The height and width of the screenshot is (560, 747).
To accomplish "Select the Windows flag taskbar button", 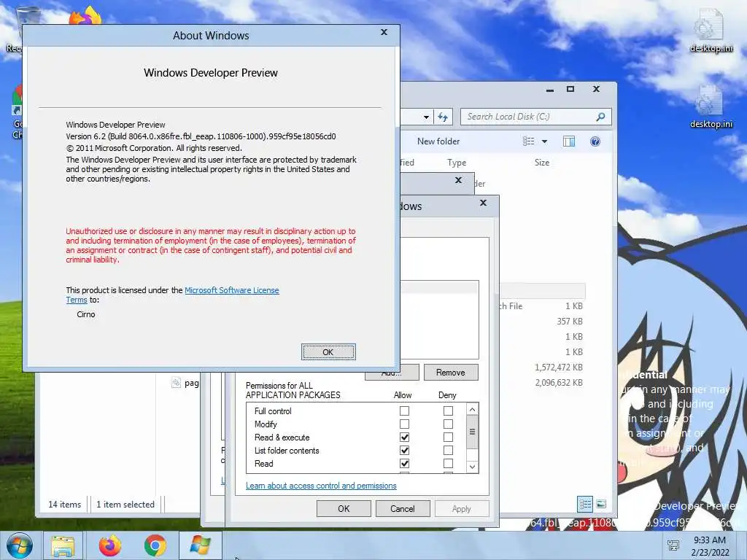I will [201, 545].
